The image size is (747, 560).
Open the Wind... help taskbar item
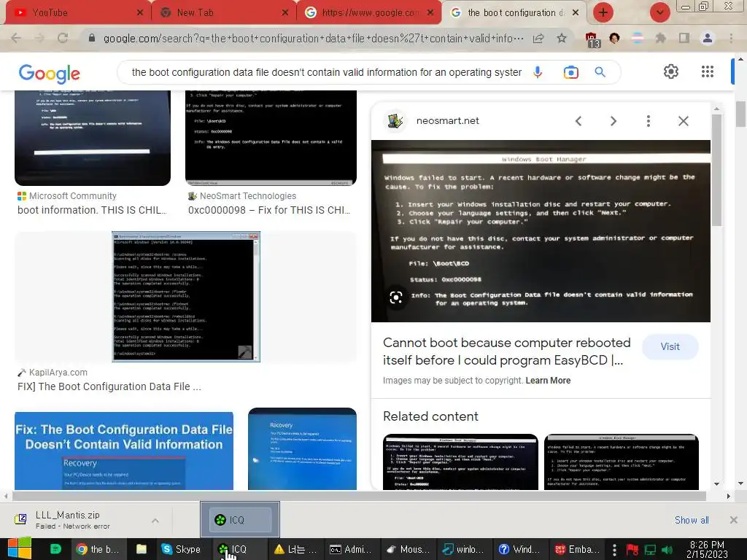519,549
